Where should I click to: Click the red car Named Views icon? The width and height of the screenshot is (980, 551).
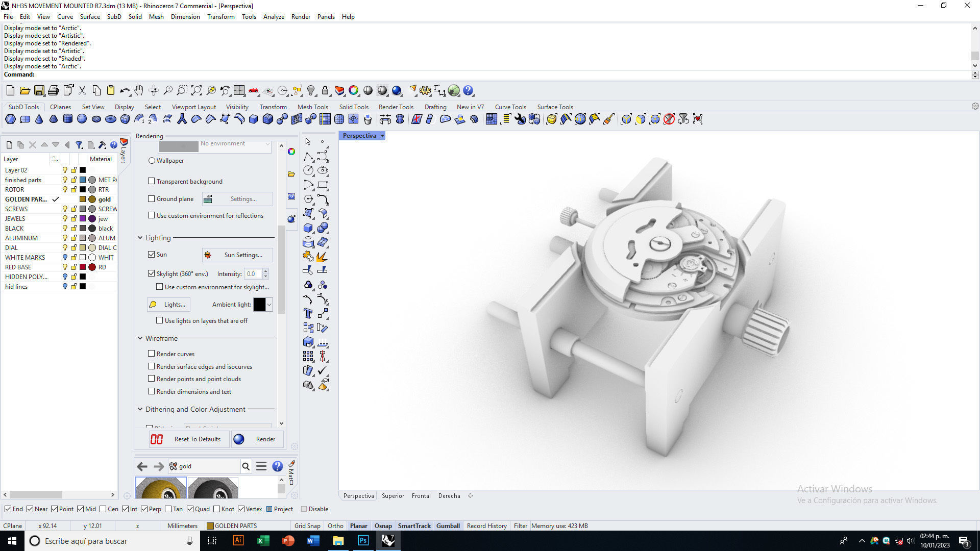[254, 91]
